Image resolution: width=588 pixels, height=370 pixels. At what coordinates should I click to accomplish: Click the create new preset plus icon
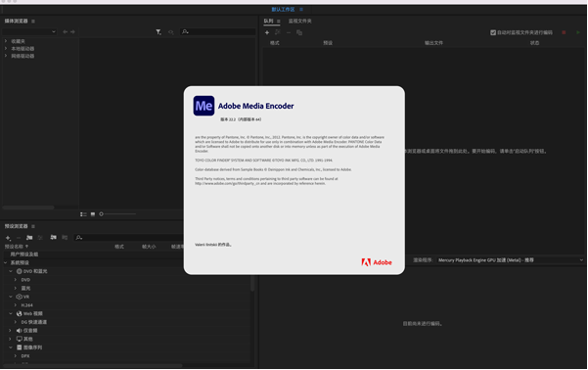coord(8,238)
